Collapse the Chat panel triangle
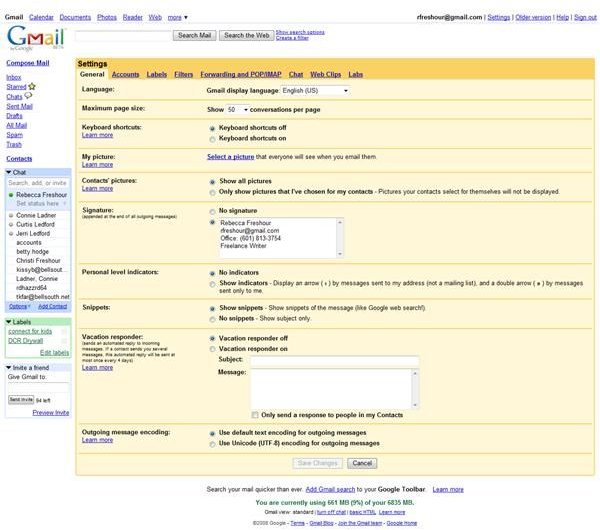Screen dimensions: 600x530 coord(9,172)
